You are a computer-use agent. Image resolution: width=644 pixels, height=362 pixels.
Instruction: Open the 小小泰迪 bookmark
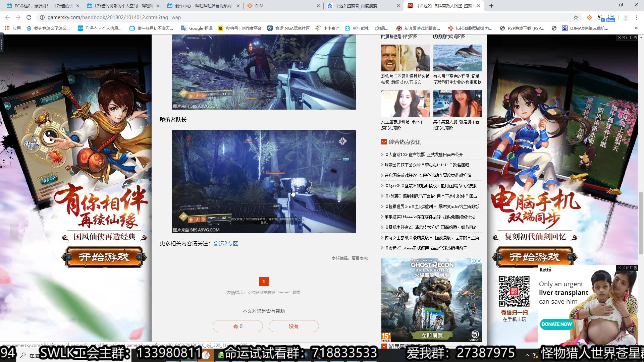pyautogui.click(x=328, y=28)
